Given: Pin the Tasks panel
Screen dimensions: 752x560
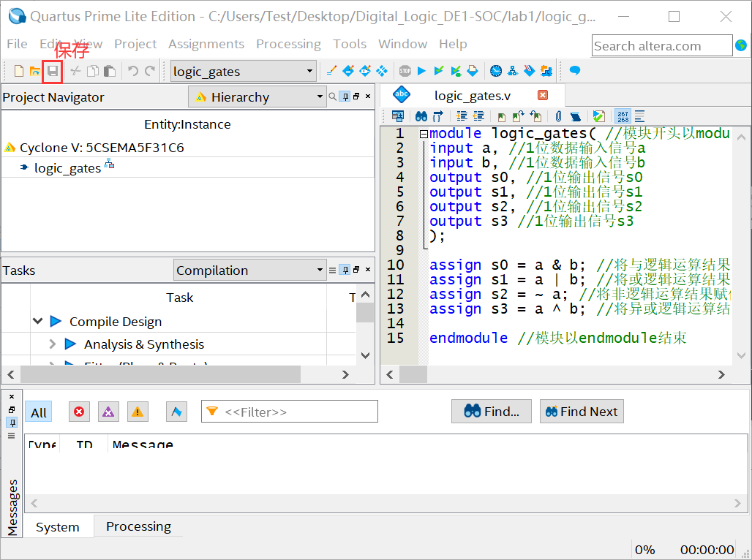Looking at the screenshot, I should pos(345,270).
